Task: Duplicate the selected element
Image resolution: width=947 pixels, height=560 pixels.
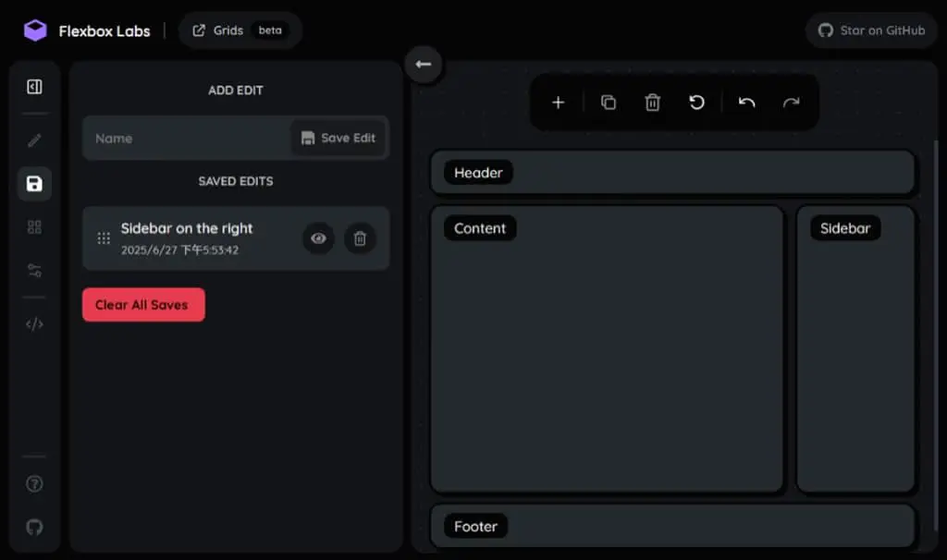Action: (609, 103)
